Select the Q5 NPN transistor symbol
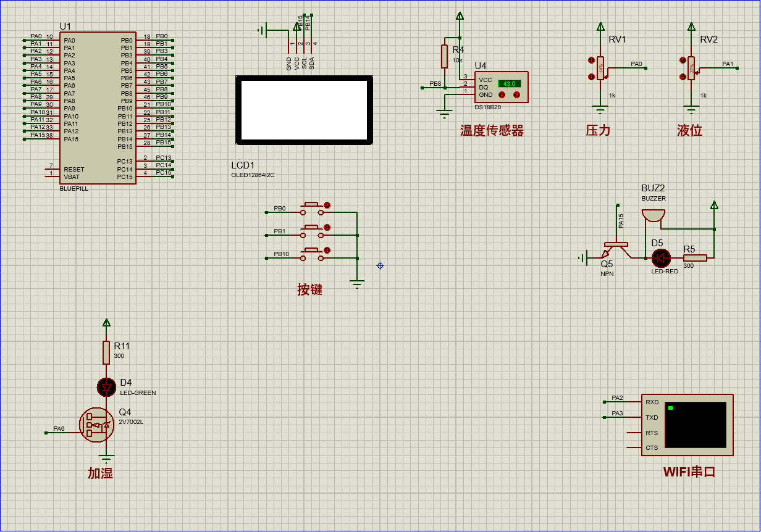The image size is (761, 532). coord(615,249)
